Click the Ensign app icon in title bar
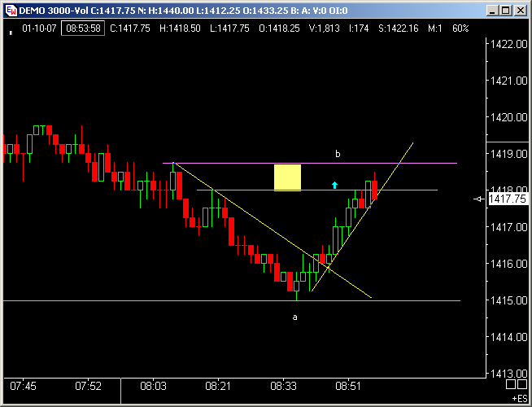 [11, 11]
